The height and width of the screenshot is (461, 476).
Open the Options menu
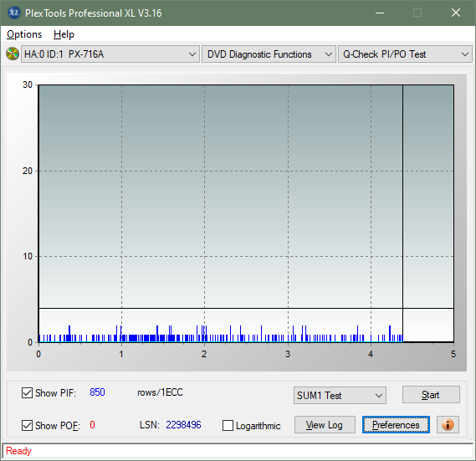pyautogui.click(x=24, y=34)
